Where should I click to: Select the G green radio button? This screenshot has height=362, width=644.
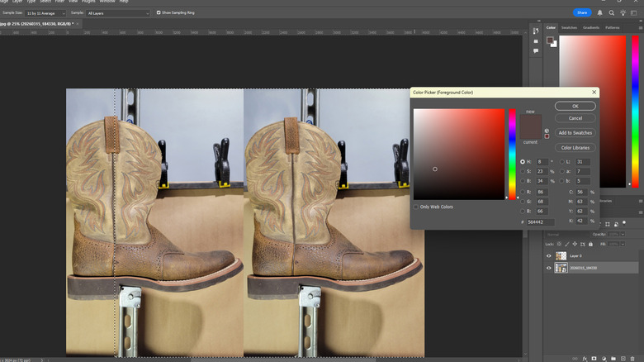(x=523, y=202)
